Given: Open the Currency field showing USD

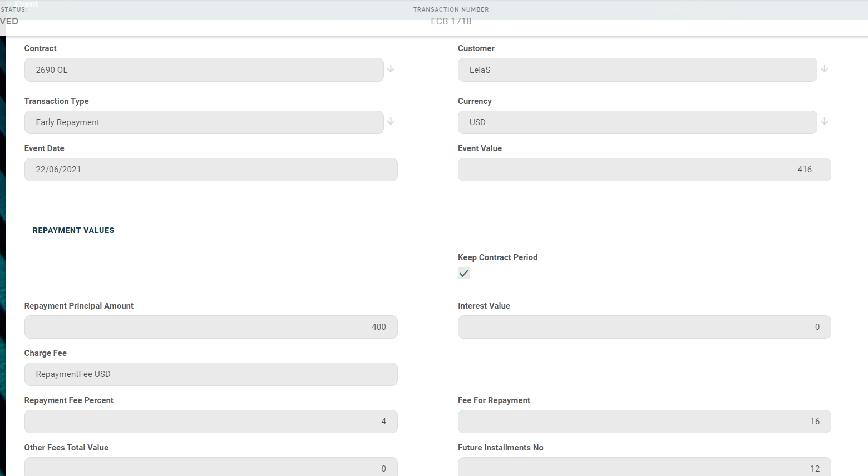Looking at the screenshot, I should tap(637, 122).
